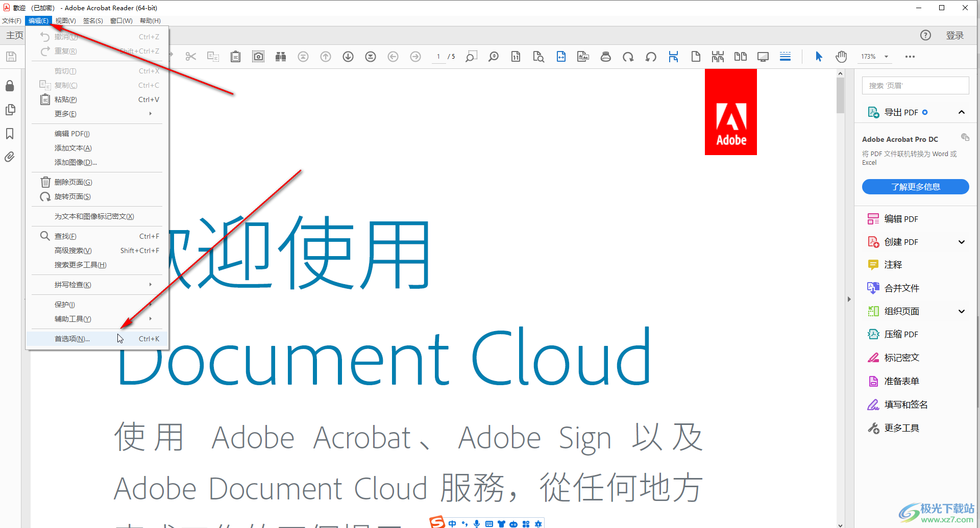This screenshot has height=528, width=980.
Task: Collapse the 导出 PDF section chevron
Action: [962, 112]
